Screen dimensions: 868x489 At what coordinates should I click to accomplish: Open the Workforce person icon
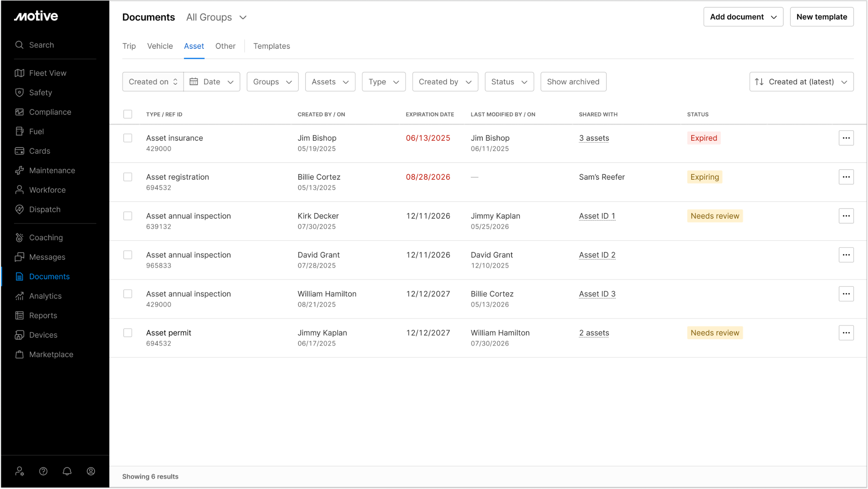(x=19, y=190)
